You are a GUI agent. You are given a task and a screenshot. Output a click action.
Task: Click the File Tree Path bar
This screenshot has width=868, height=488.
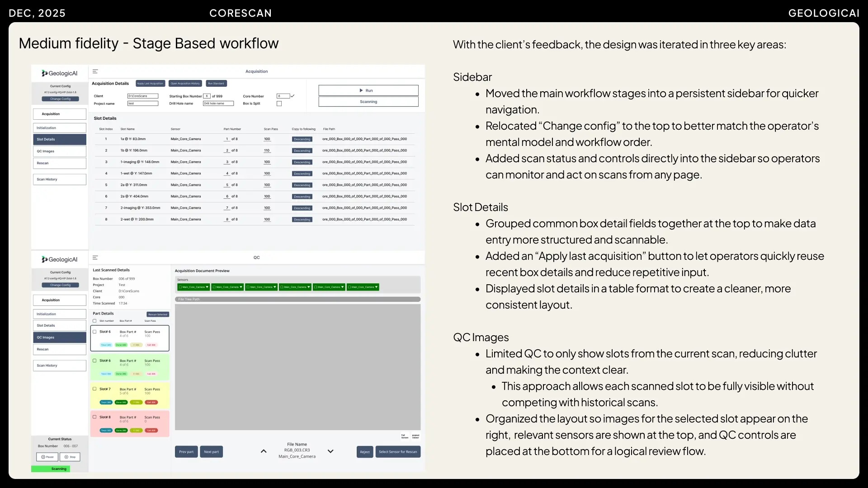[x=297, y=299]
